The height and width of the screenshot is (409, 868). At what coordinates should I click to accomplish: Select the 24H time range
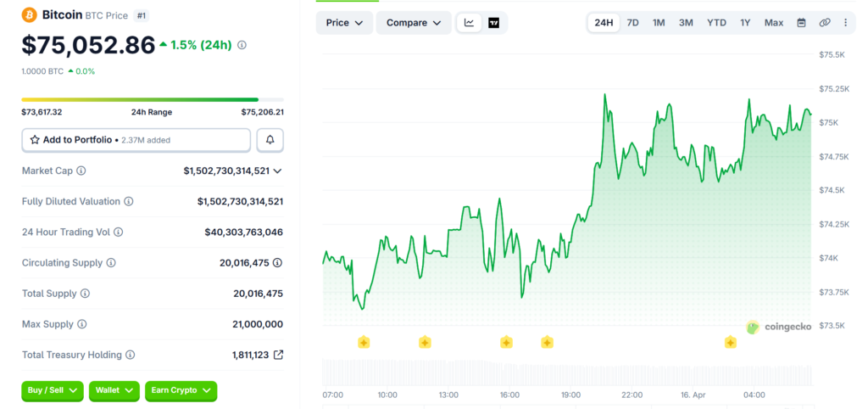tap(604, 23)
